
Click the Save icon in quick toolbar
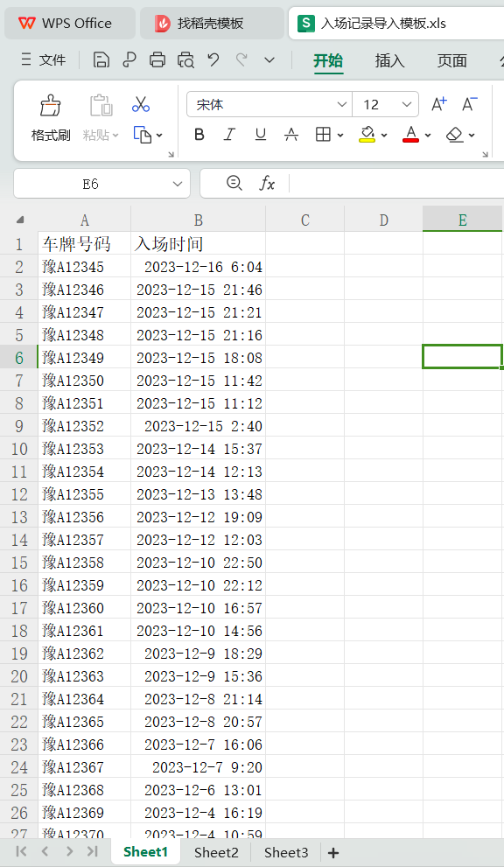[x=101, y=59]
